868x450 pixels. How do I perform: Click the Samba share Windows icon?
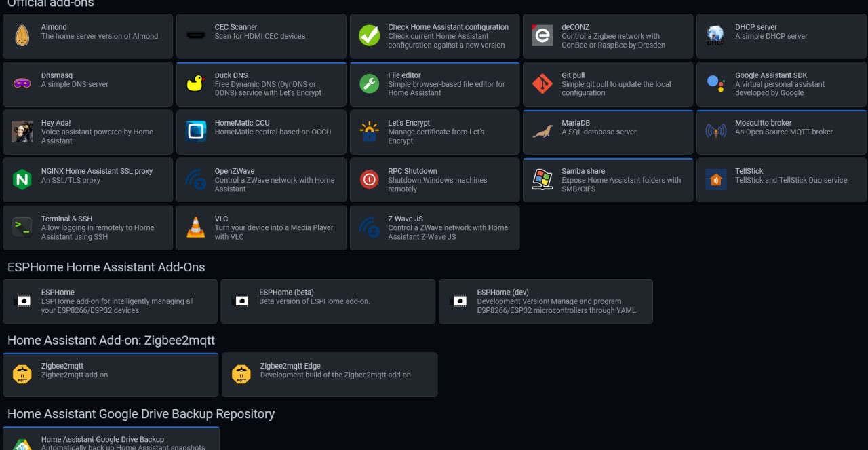coord(542,179)
